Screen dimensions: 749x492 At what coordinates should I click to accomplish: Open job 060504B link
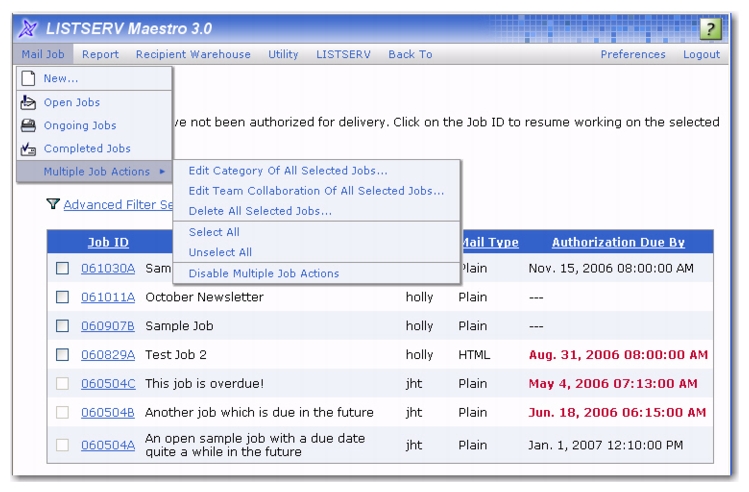click(108, 412)
